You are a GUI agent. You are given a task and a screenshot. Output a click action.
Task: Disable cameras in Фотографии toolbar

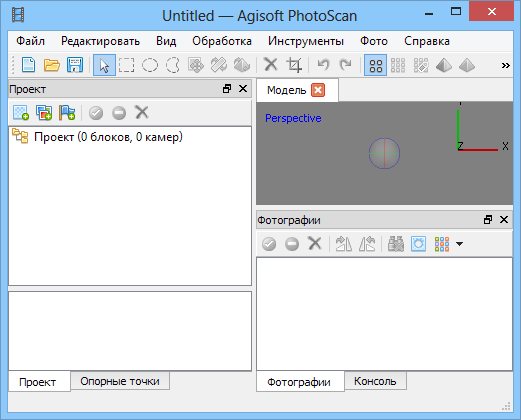coord(292,244)
